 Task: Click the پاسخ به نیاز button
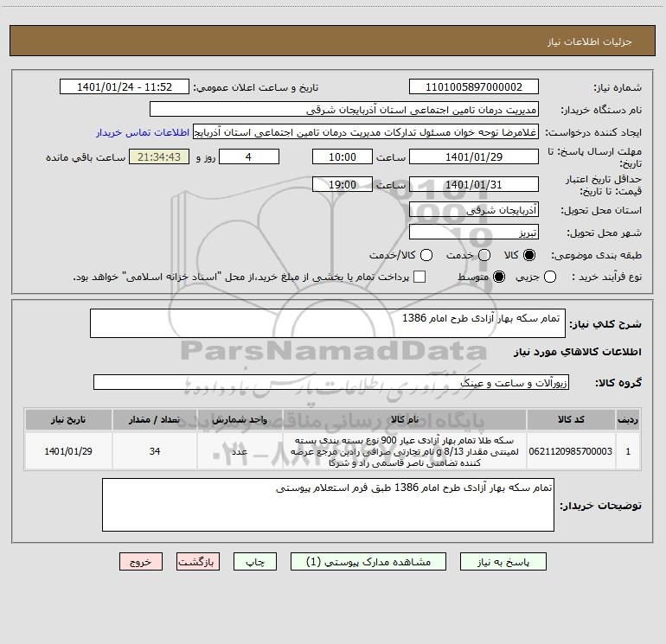[503, 562]
